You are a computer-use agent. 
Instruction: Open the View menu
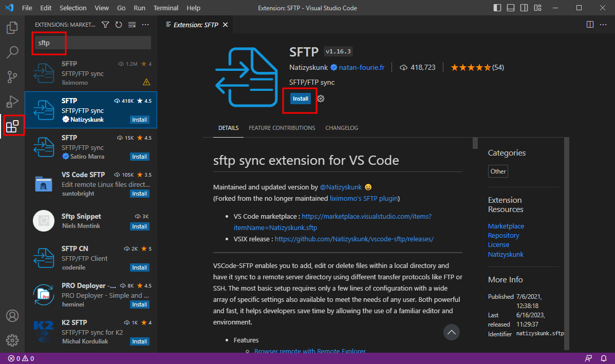coord(102,8)
